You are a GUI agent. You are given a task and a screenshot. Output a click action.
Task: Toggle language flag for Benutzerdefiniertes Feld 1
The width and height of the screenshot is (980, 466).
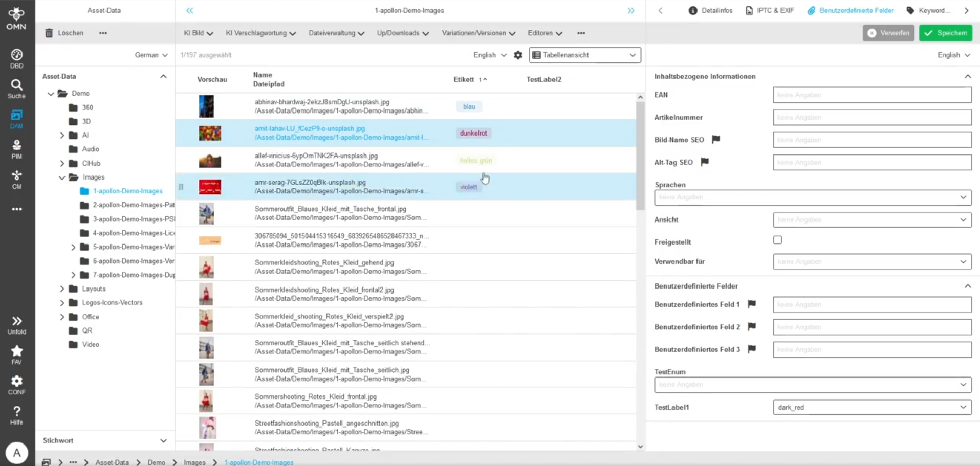click(752, 304)
